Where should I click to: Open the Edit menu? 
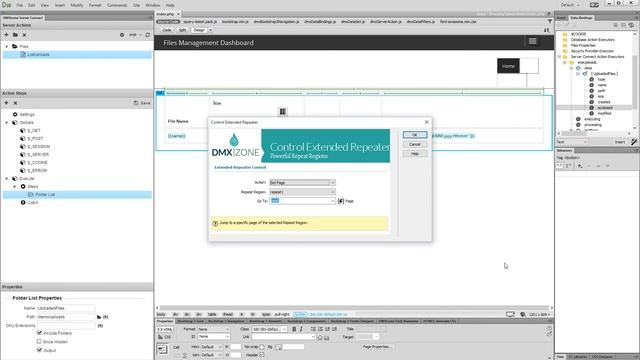31,5
